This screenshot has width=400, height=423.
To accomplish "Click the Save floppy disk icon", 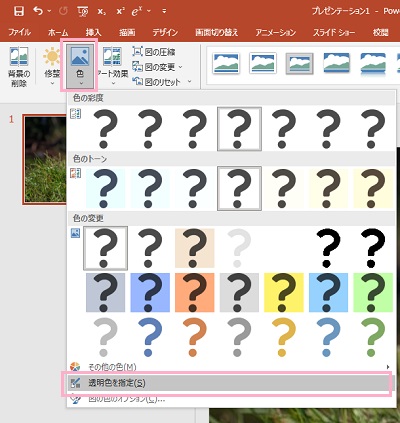I will [19, 11].
